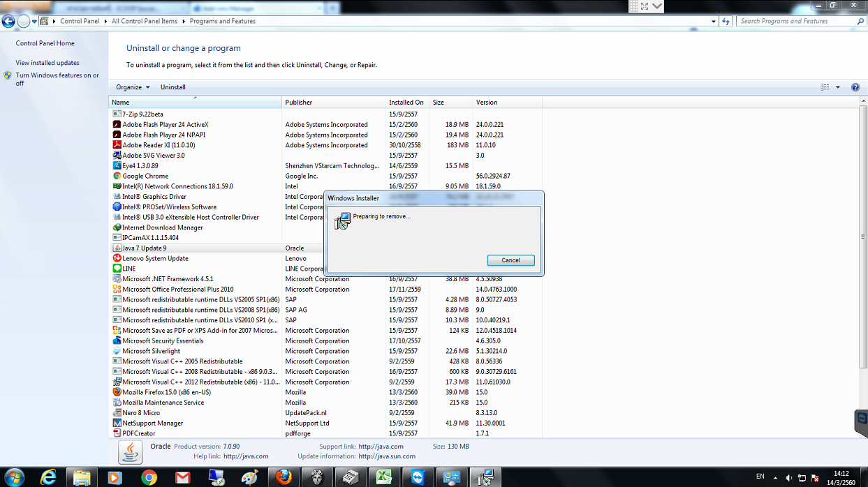Open the Update information http://java.sun.com link
The width and height of the screenshot is (868, 487).
pyautogui.click(x=387, y=456)
